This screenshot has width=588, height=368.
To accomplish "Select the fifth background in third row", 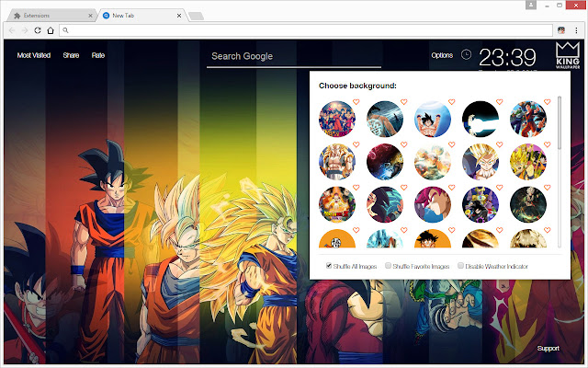I will coord(528,204).
